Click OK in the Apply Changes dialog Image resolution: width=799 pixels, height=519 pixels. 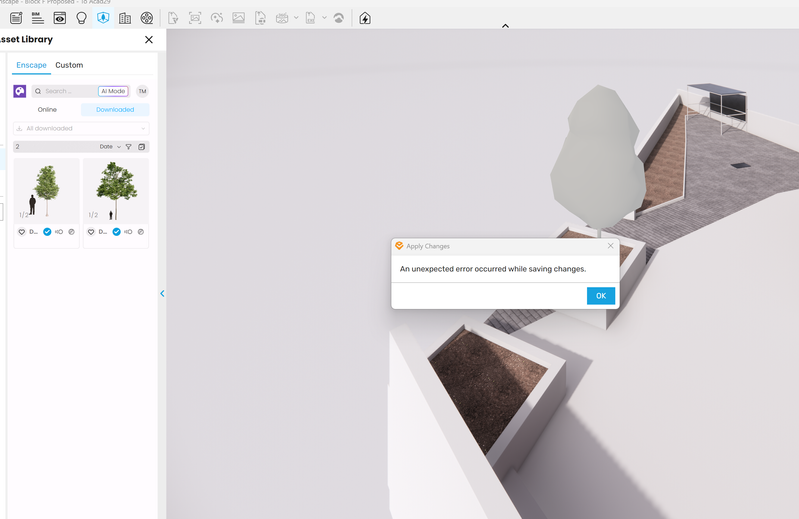(601, 296)
